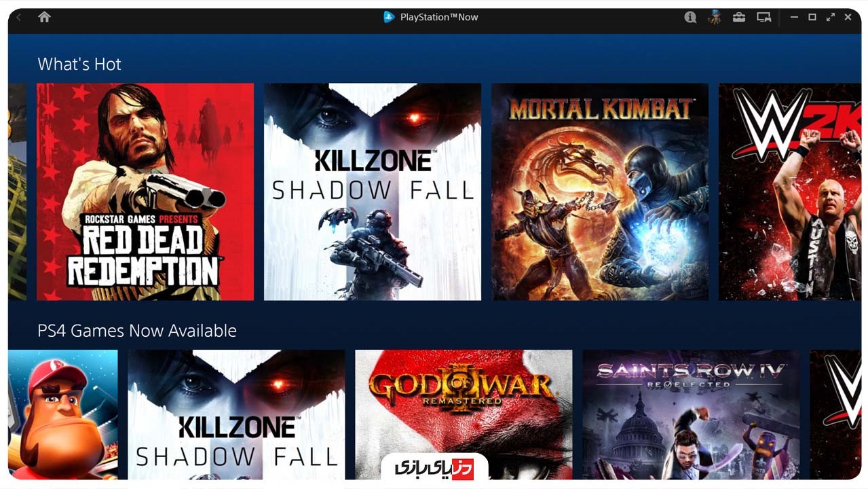This screenshot has width=868, height=489.
Task: Maximize the PlayStation Now window
Action: click(x=812, y=17)
